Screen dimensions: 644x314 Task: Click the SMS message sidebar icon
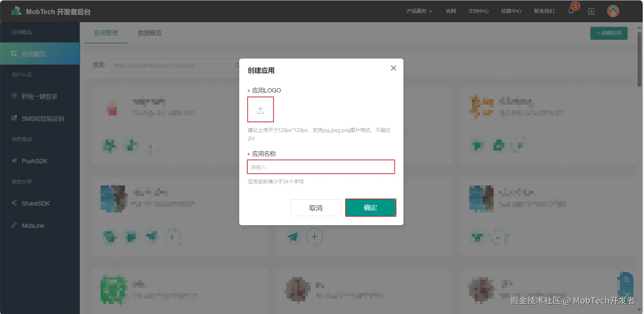click(14, 118)
